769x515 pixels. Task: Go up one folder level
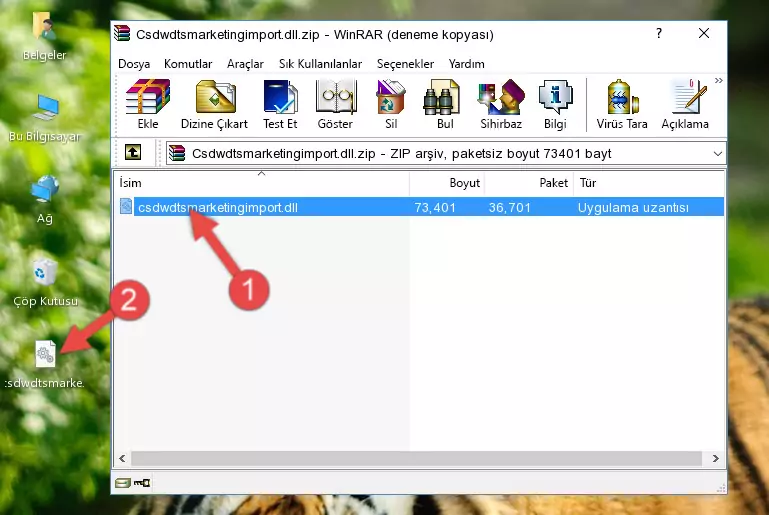tap(133, 153)
